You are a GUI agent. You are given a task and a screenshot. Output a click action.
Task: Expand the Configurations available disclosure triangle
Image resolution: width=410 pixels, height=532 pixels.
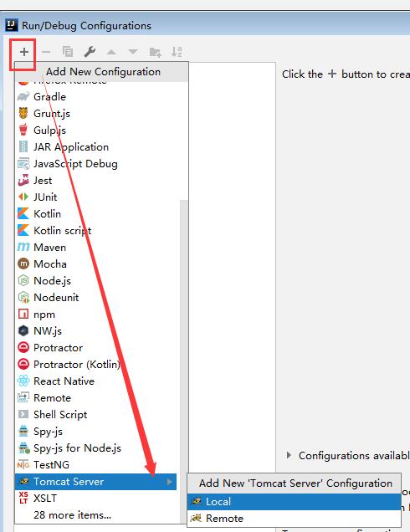[289, 455]
